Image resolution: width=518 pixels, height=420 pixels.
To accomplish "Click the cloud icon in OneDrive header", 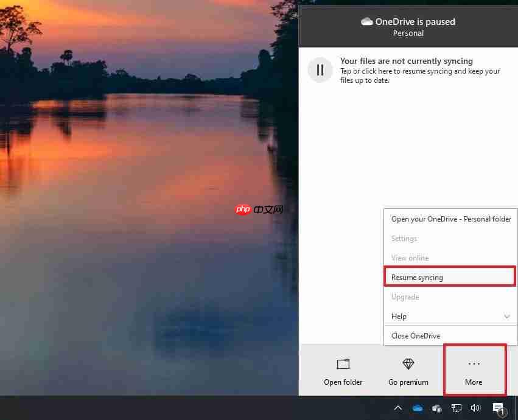I will pyautogui.click(x=367, y=21).
